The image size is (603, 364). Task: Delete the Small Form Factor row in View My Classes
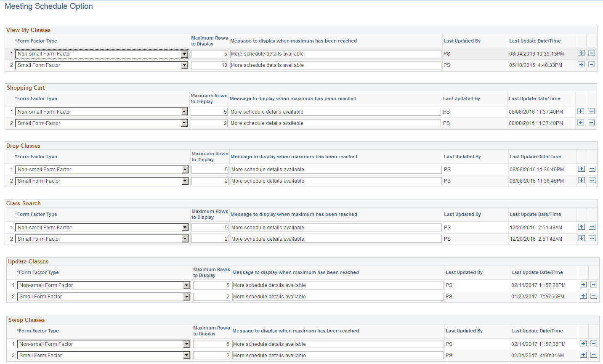tap(592, 64)
